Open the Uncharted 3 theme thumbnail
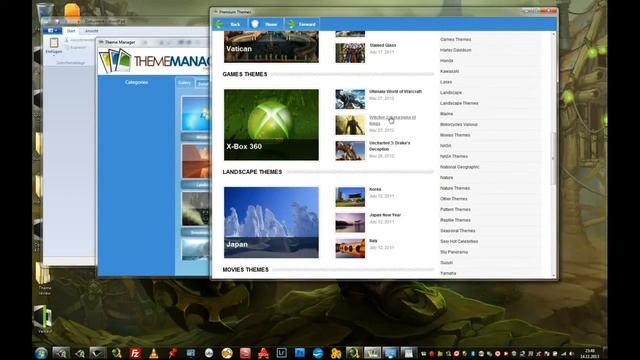 350,151
